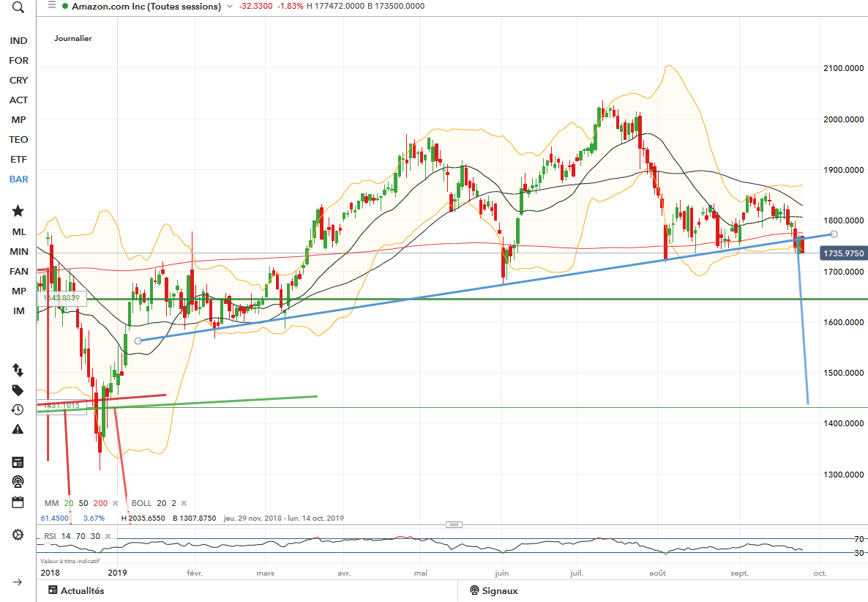Click the green market status dot
The image size is (868, 602).
65,6
